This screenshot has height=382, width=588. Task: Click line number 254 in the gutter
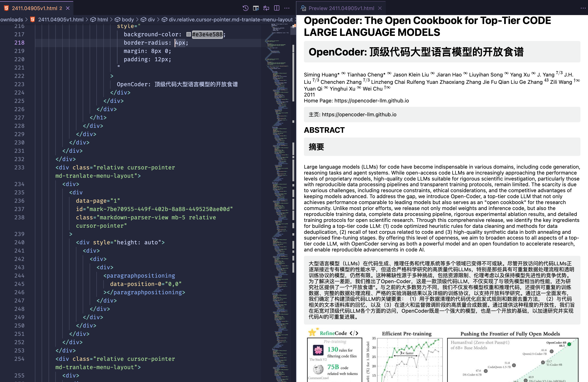19,359
